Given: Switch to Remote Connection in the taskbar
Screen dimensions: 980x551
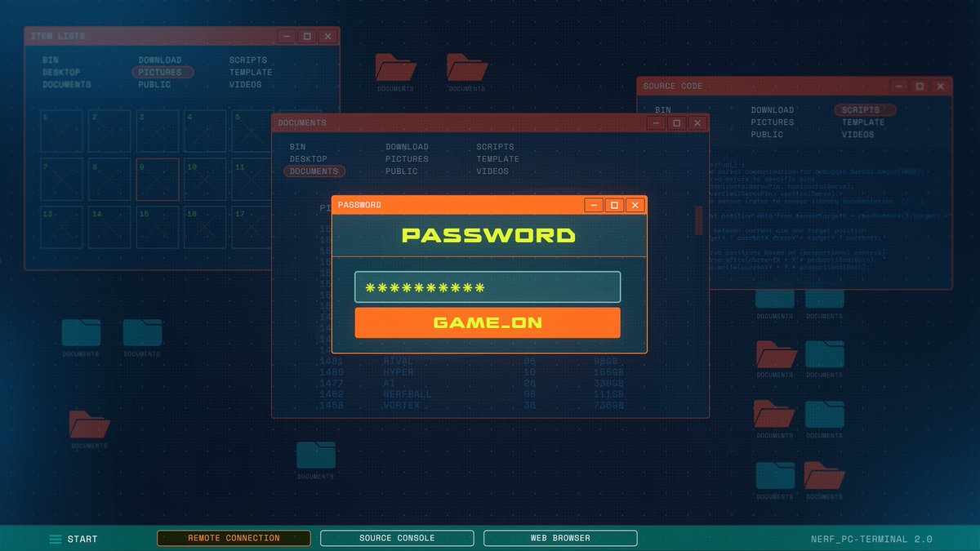Looking at the screenshot, I should [234, 538].
